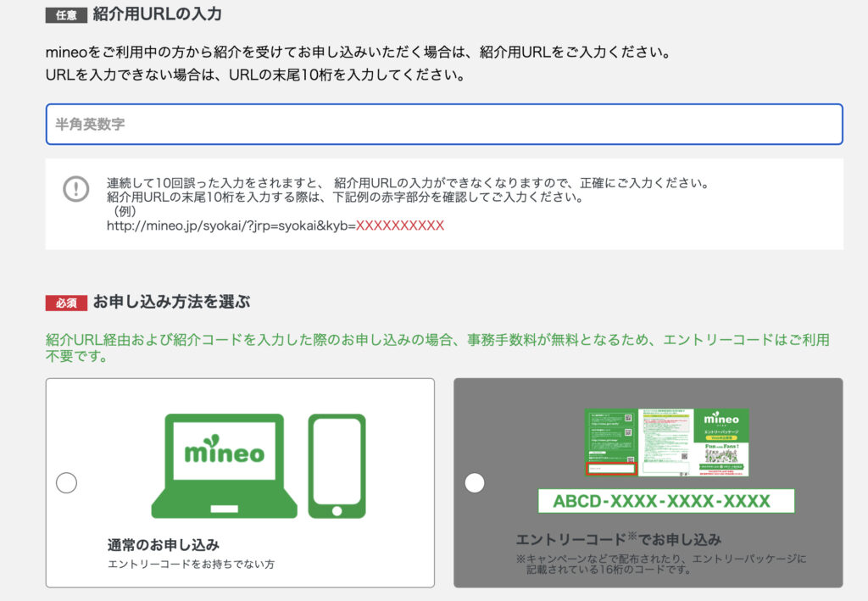This screenshot has height=601, width=868.
Task: Click the green smartphone icon
Action: point(337,466)
